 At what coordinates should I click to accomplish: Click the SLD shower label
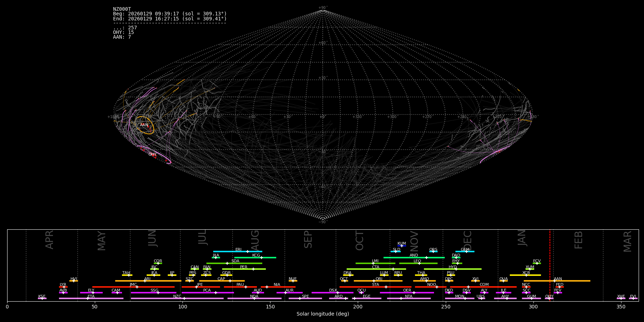(396, 250)
